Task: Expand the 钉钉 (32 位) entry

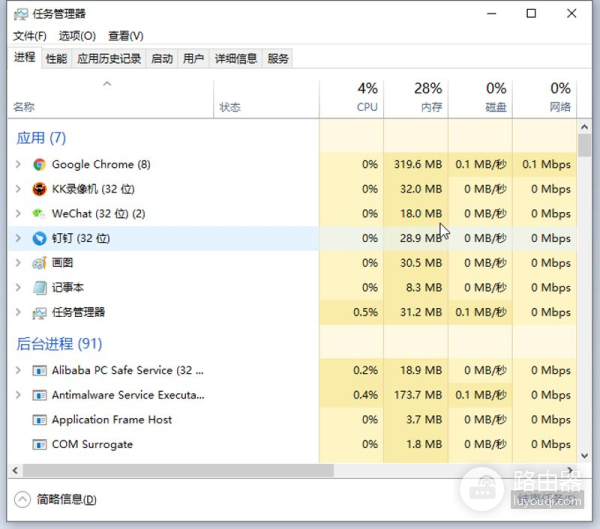Action: pos(18,238)
